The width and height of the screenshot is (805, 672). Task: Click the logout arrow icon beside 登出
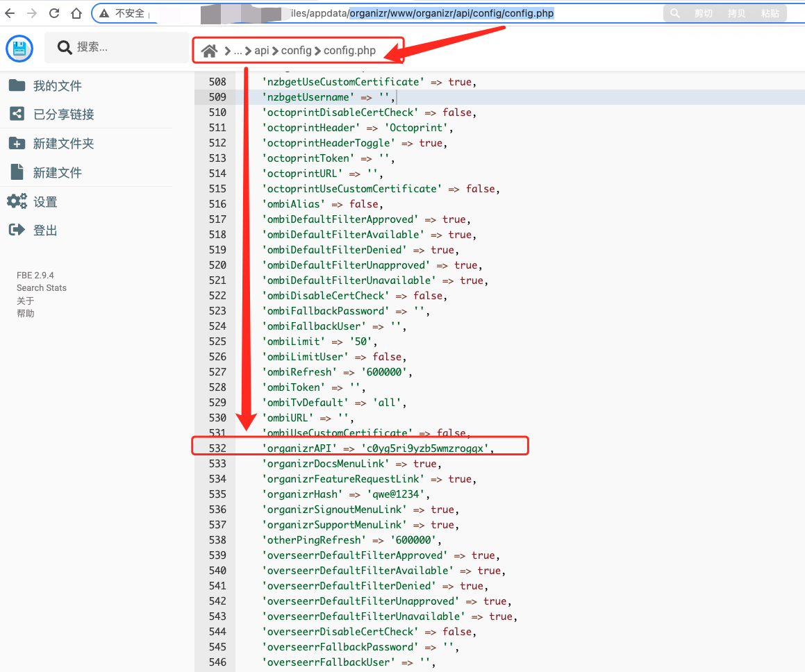pyautogui.click(x=17, y=230)
